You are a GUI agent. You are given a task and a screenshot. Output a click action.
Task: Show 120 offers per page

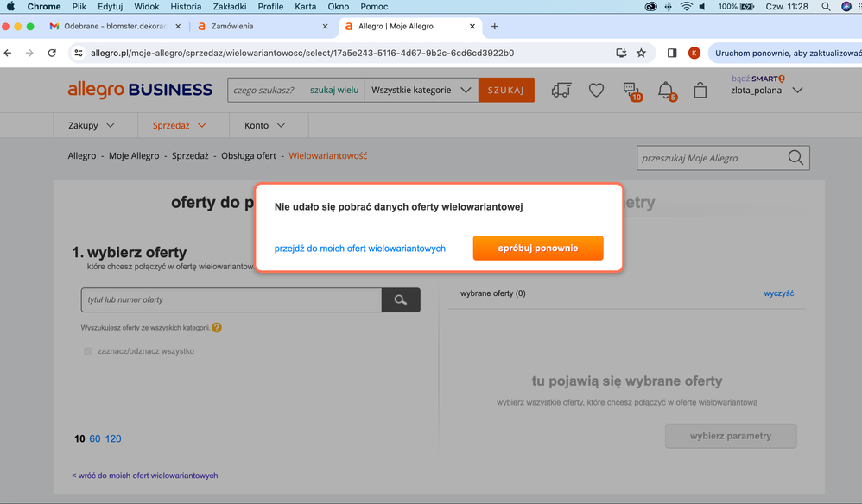113,438
